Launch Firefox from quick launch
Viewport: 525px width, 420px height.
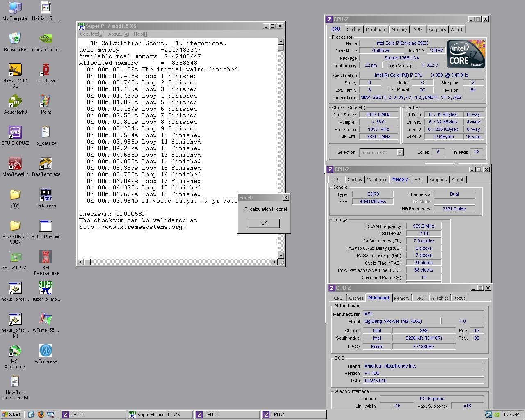pyautogui.click(x=41, y=415)
